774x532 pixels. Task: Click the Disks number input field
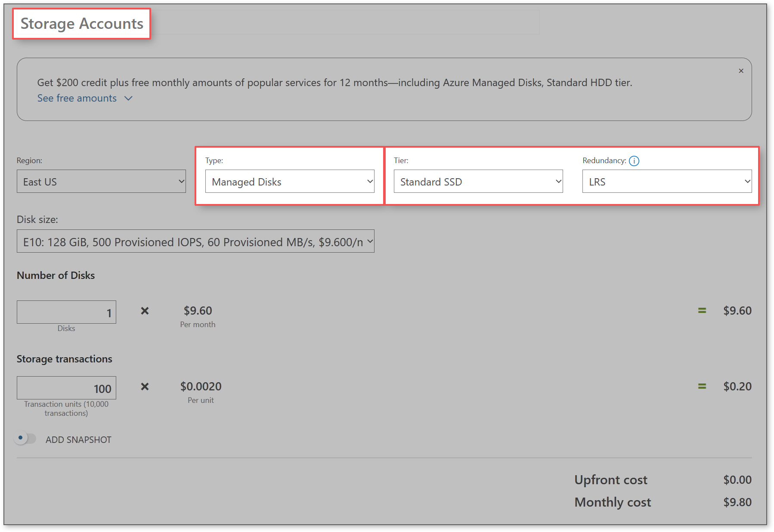coord(66,312)
